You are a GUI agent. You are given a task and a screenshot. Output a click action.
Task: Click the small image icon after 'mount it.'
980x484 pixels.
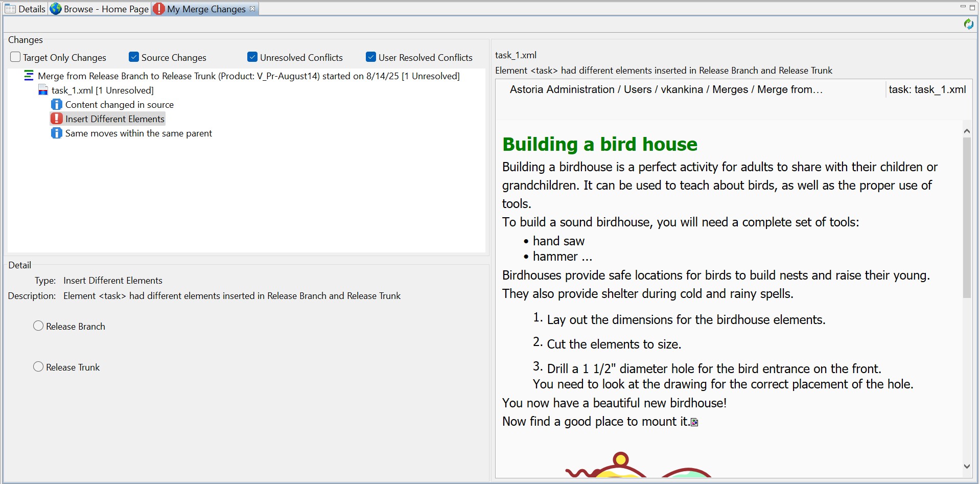click(x=694, y=422)
